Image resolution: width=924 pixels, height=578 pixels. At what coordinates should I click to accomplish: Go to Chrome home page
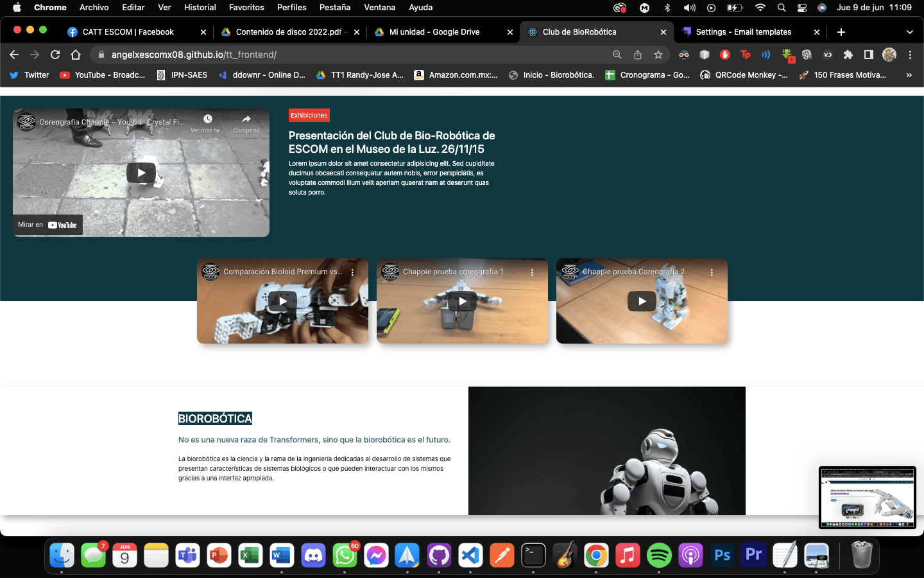(76, 55)
